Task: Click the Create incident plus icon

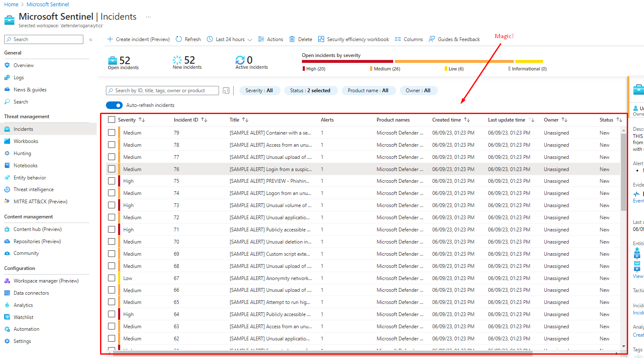Action: tap(110, 39)
